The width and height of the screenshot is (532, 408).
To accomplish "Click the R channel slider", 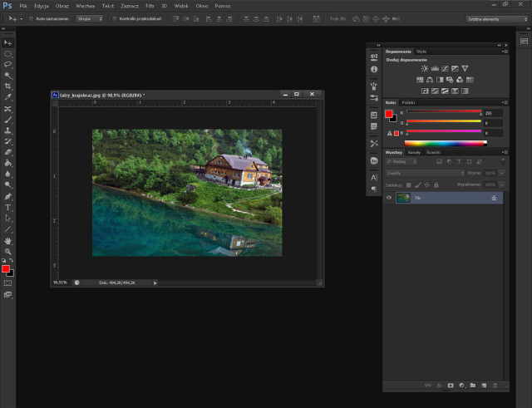I will tap(444, 111).
